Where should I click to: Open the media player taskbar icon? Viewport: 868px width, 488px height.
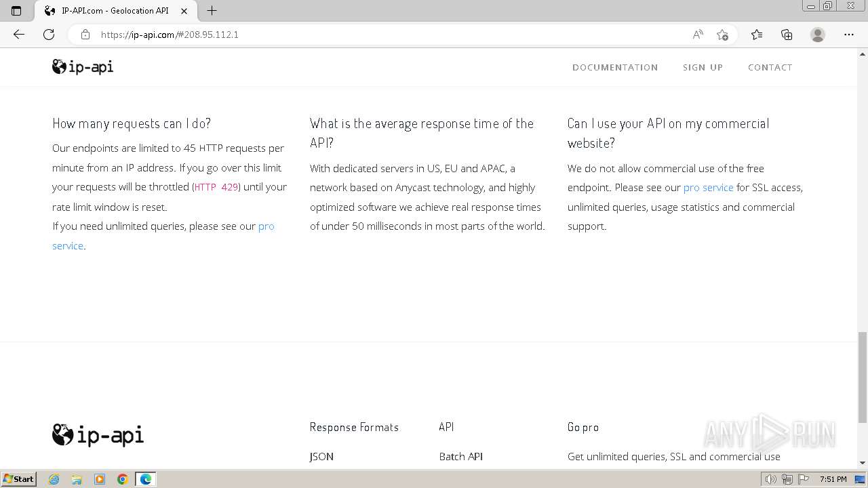(100, 479)
